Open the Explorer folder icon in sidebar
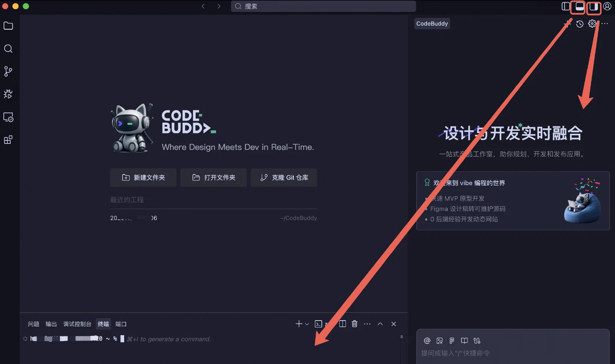Screen dimensions: 615x364 click(8, 26)
